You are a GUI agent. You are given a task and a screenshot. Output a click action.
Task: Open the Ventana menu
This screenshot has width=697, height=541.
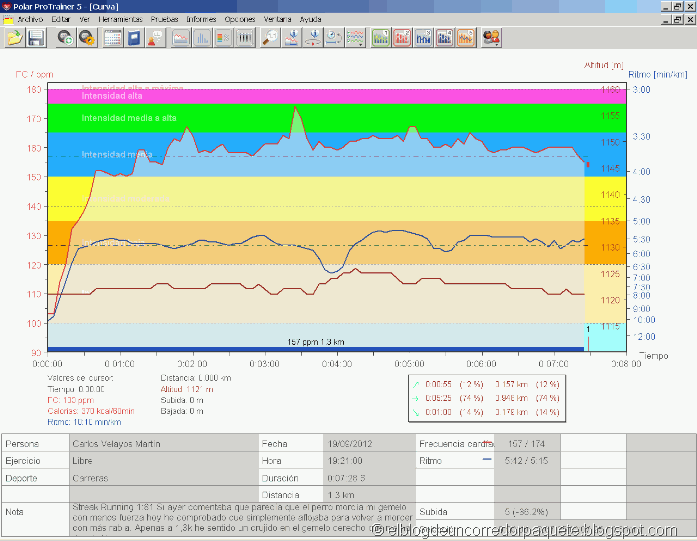point(277,20)
